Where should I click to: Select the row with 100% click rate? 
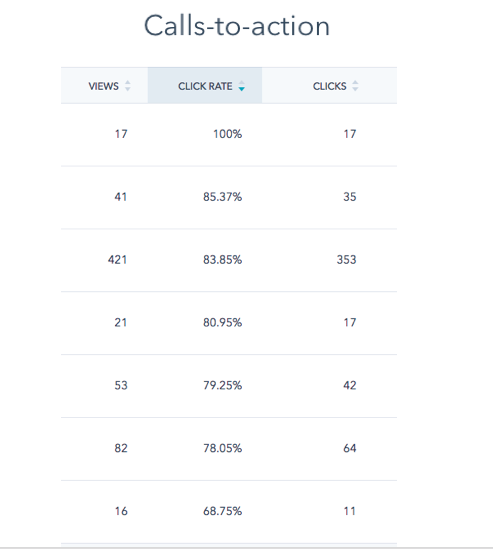click(x=229, y=134)
